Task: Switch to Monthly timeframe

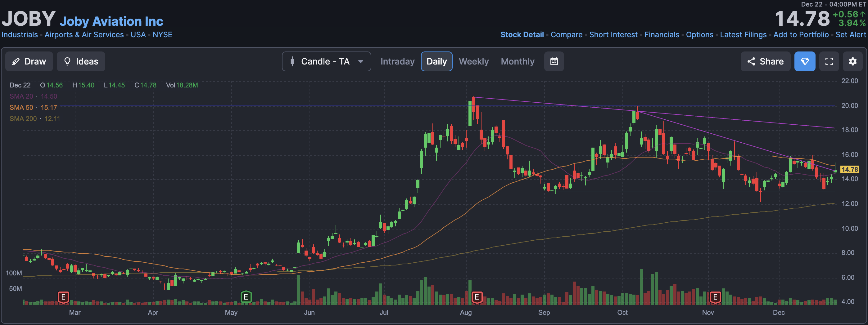Action: pyautogui.click(x=517, y=61)
